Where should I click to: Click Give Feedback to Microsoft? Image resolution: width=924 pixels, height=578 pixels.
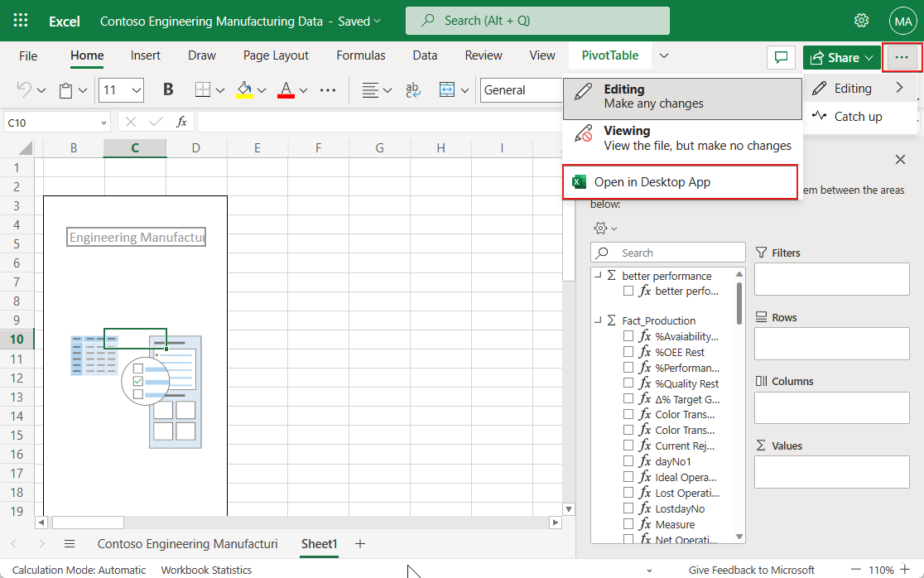(751, 570)
